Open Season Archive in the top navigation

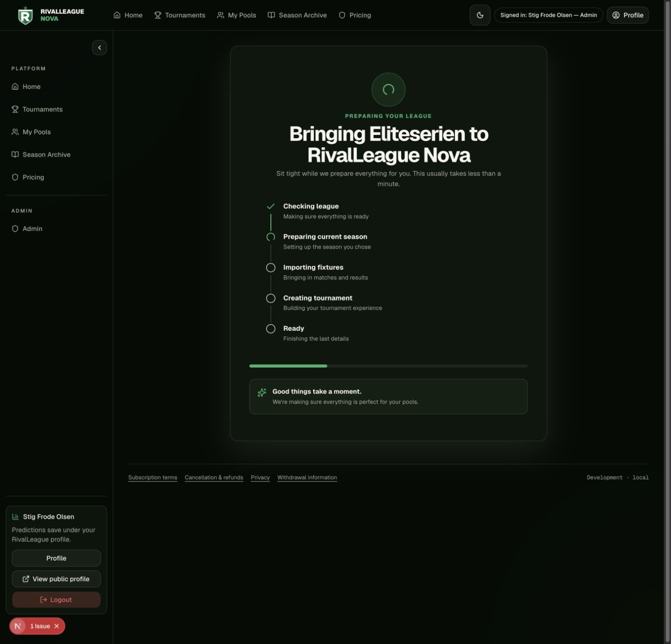tap(297, 15)
